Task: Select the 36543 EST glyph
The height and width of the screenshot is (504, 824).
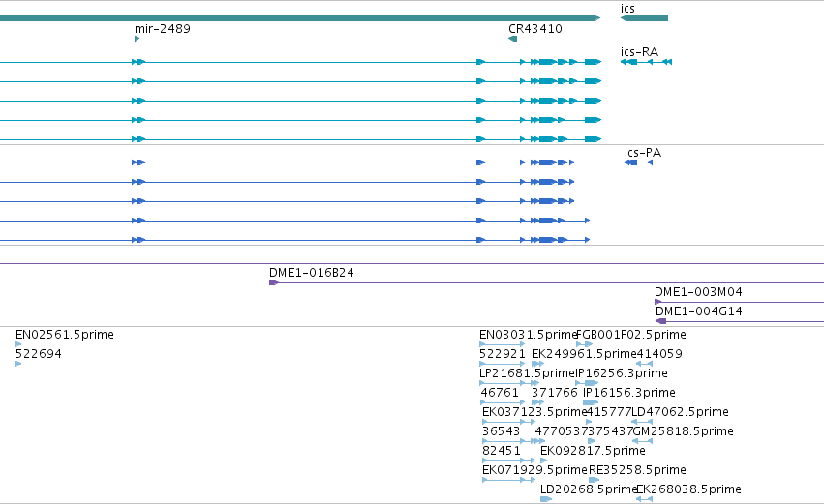Action: point(513,441)
